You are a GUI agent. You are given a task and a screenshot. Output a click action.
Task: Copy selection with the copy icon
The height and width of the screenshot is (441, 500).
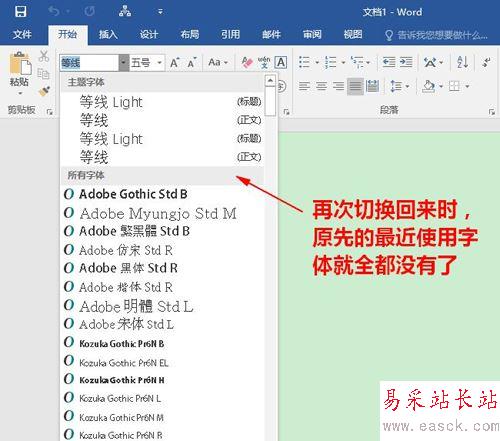(43, 73)
